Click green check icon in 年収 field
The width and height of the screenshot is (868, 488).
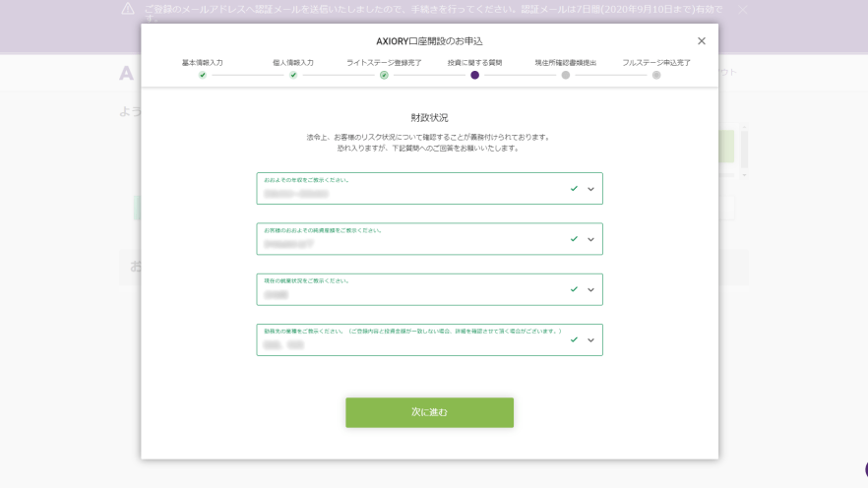[574, 189]
